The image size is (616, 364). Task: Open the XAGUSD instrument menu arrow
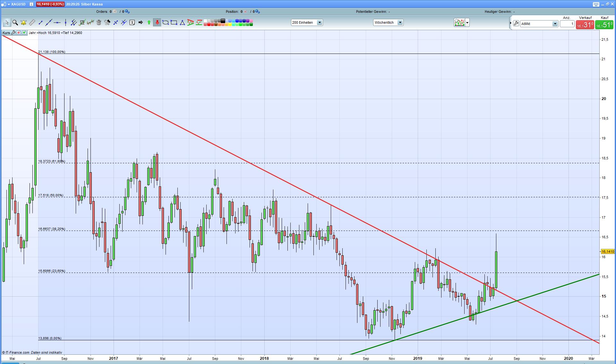pos(9,4)
